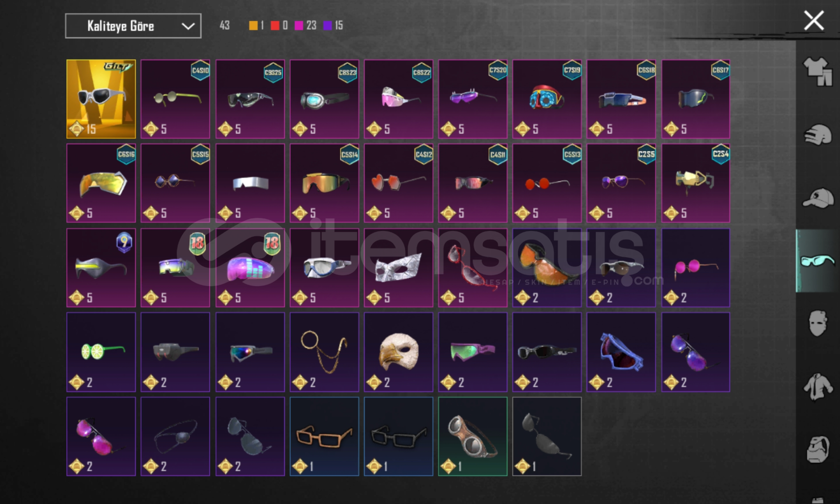The height and width of the screenshot is (504, 840).
Task: Expand the Kaliteye Göre sort dropdown
Action: (x=133, y=26)
